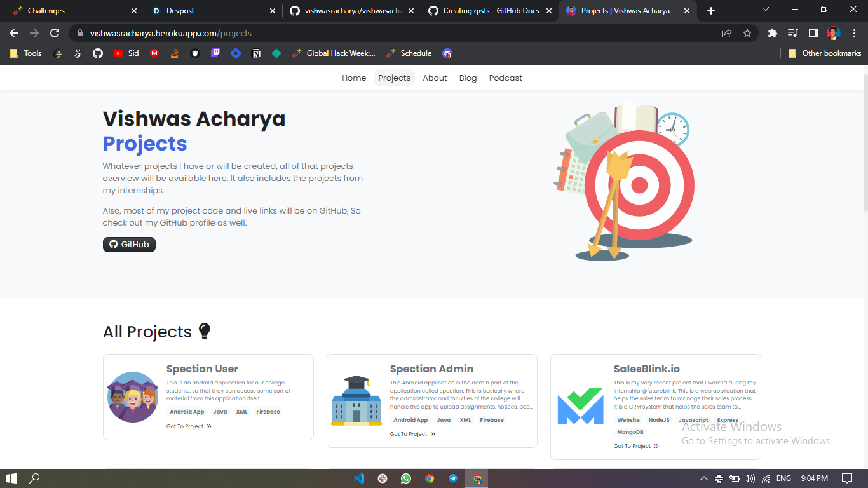868x488 pixels.
Task: Open the Spectian User project title
Action: (x=202, y=369)
